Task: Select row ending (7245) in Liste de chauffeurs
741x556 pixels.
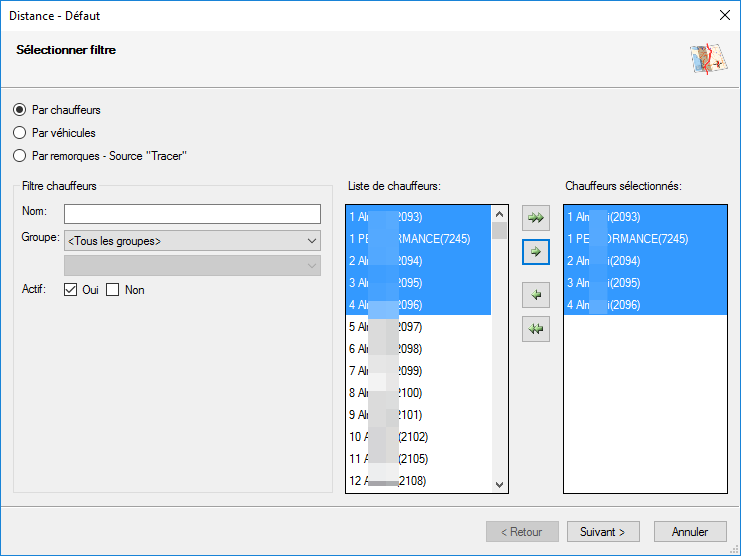Action: [419, 239]
